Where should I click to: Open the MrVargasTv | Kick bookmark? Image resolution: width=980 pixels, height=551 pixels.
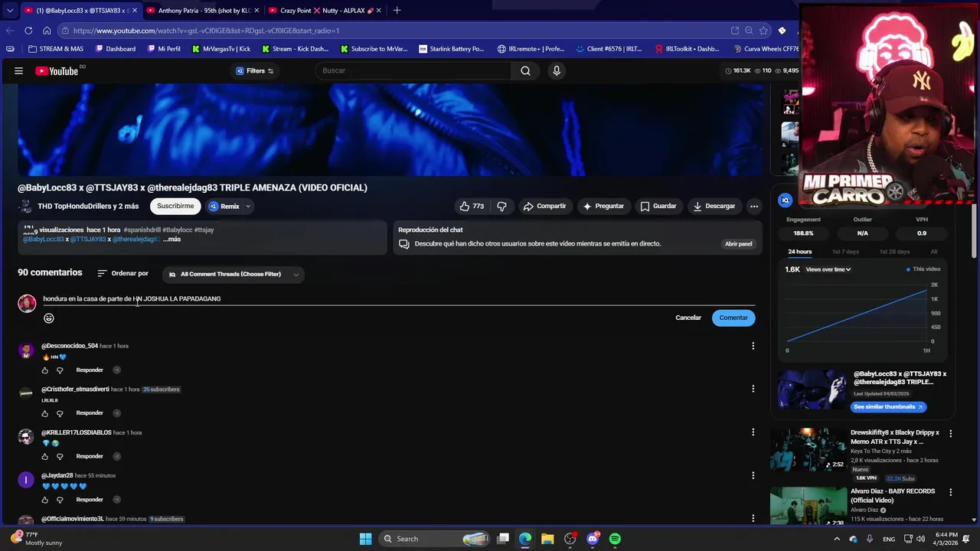(220, 48)
